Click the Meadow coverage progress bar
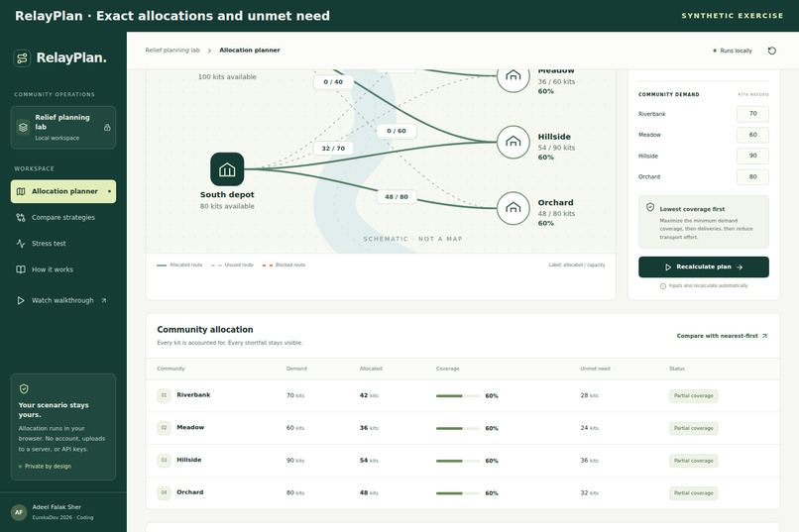Viewport: 799px width, 532px height. (x=458, y=429)
